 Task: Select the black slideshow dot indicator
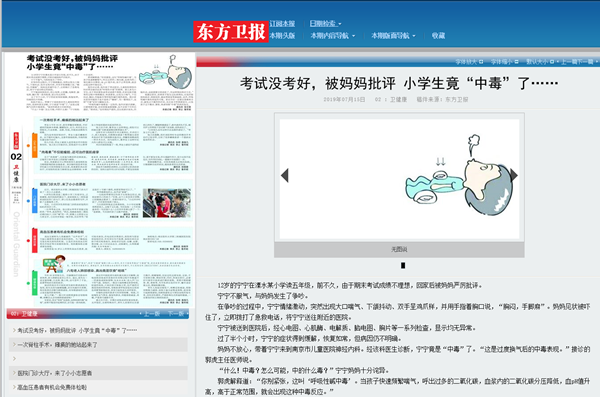click(x=403, y=265)
